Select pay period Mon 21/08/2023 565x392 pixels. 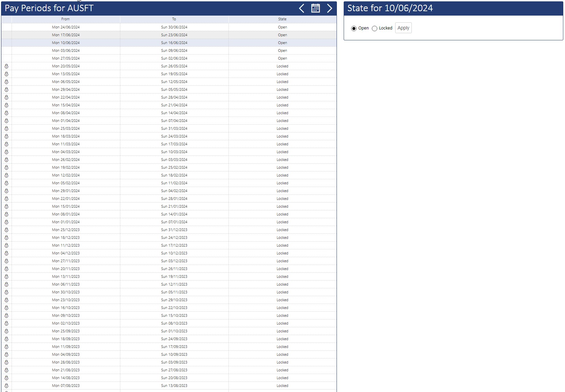(66, 370)
